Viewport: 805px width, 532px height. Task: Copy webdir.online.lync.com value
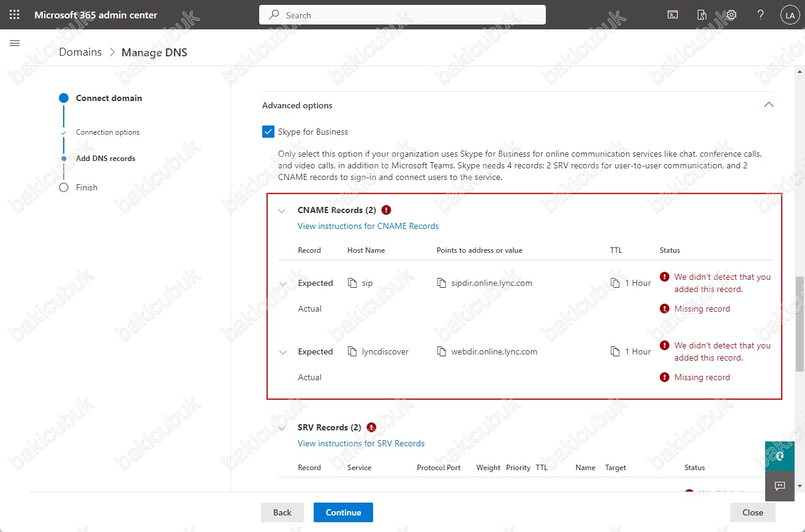(442, 351)
